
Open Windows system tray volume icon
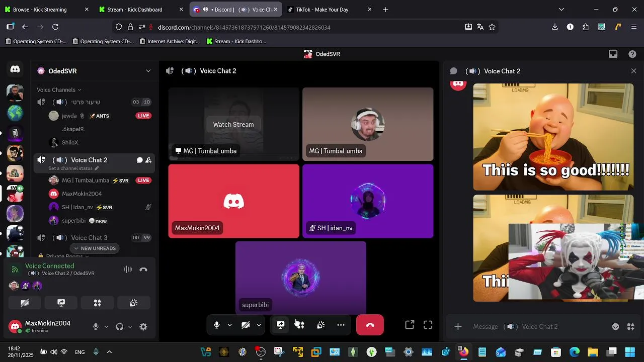[x=53, y=352]
